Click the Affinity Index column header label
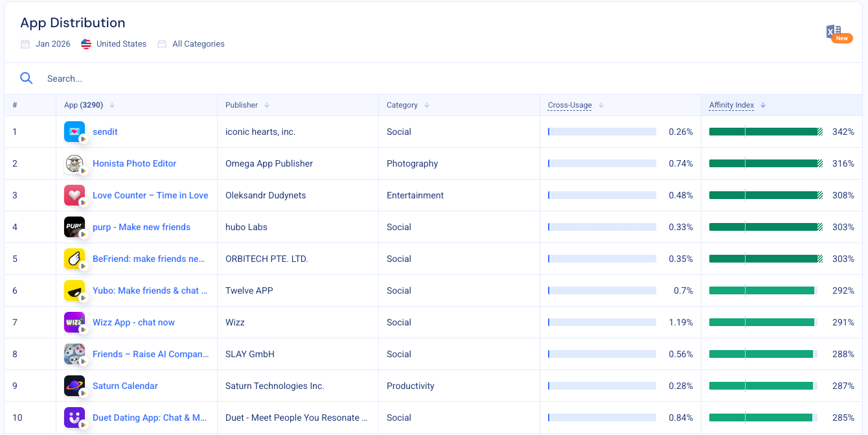868x435 pixels. point(731,105)
